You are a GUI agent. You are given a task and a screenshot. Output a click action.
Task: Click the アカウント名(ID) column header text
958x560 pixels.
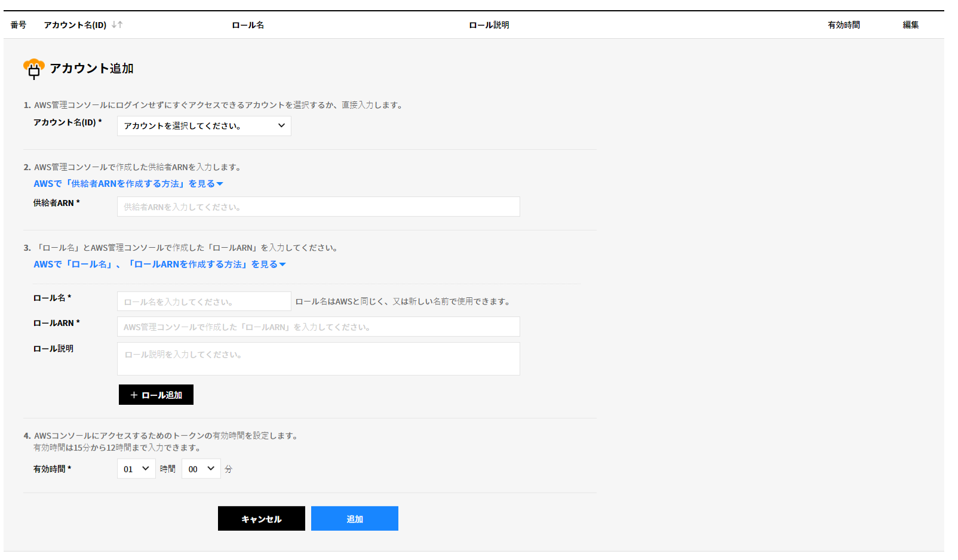(x=75, y=25)
